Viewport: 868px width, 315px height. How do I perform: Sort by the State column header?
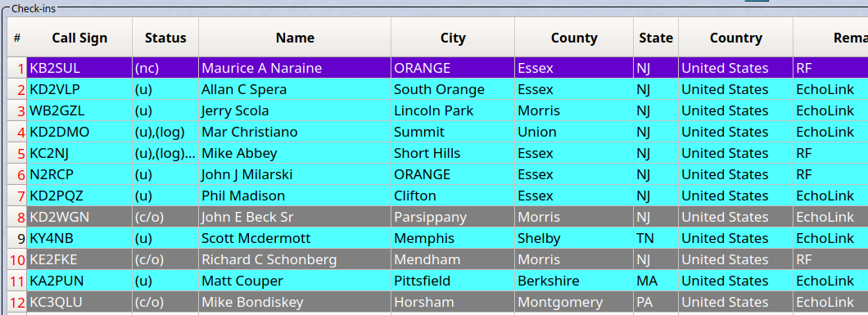[x=656, y=38]
